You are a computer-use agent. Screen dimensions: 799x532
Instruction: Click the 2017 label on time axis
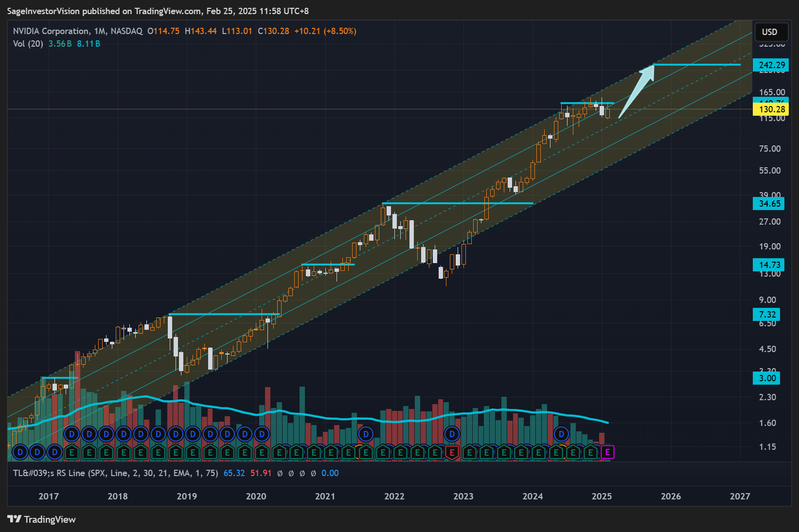49,497
